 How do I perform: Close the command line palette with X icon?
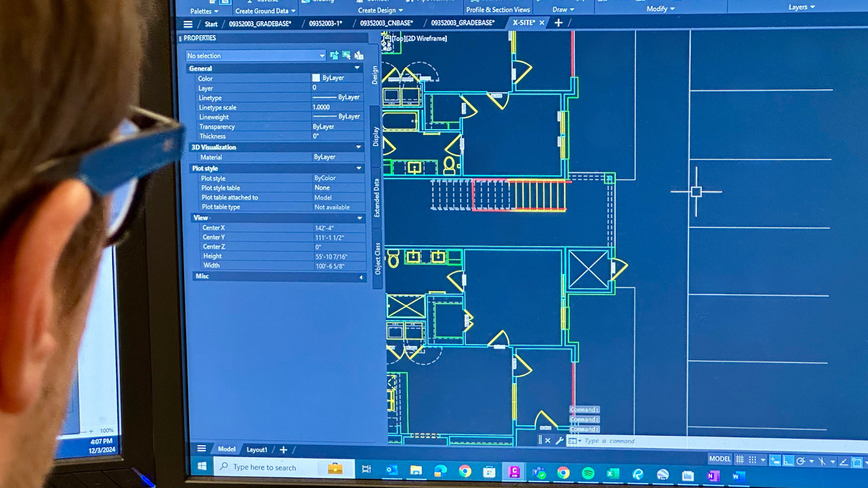pyautogui.click(x=548, y=441)
